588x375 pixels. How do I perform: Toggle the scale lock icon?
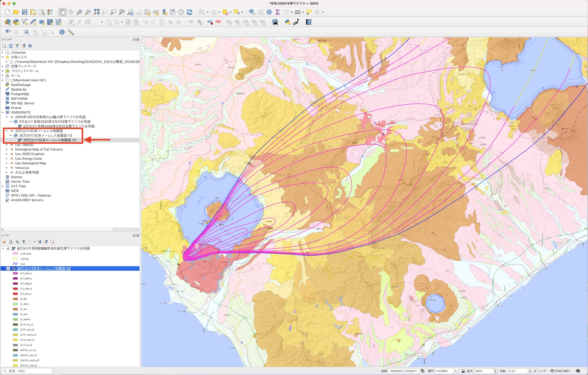click(463, 371)
